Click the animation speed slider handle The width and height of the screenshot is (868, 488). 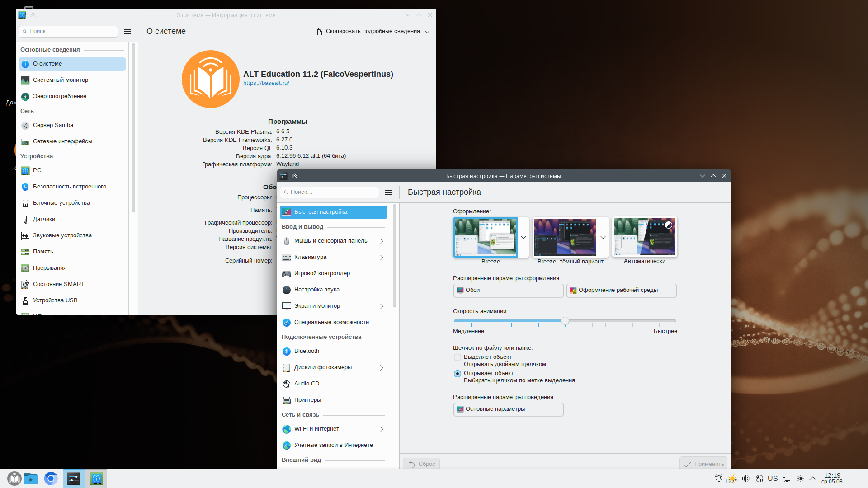coord(565,321)
